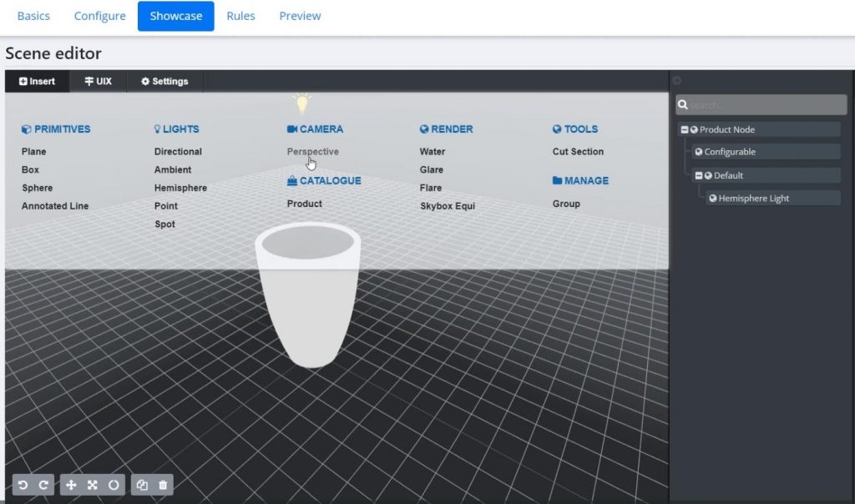Click the search magnifier icon
This screenshot has width=855, height=504.
coord(683,104)
